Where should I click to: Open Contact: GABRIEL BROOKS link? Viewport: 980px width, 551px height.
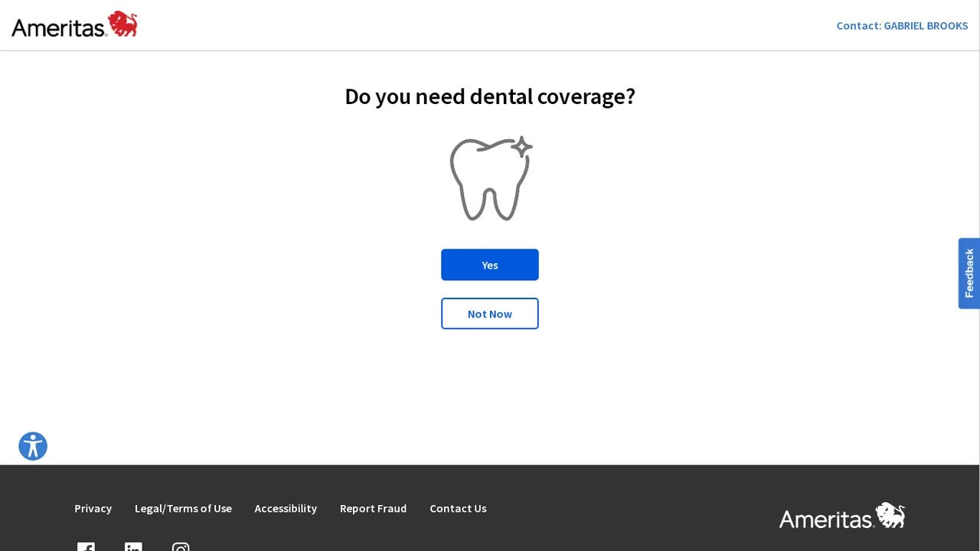(x=902, y=25)
